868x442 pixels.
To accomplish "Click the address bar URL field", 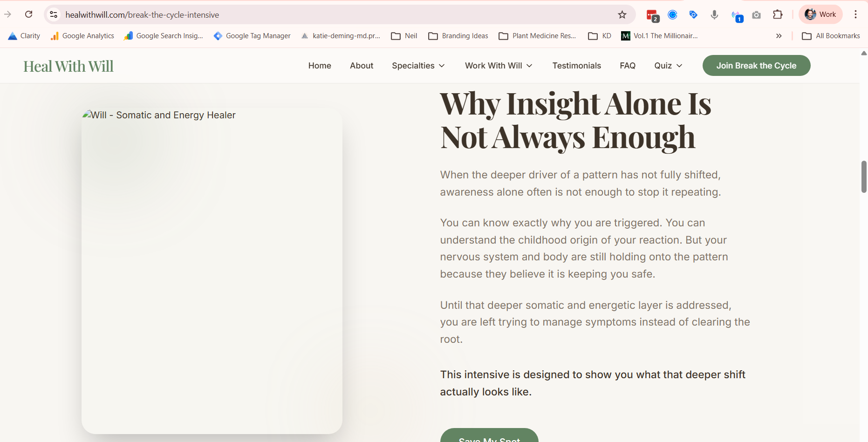I will [x=326, y=15].
